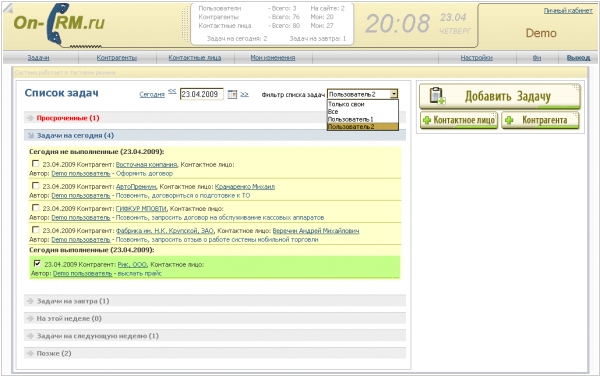600x376 pixels.
Task: Click the date field showing 23.04.2009
Action: 202,94
